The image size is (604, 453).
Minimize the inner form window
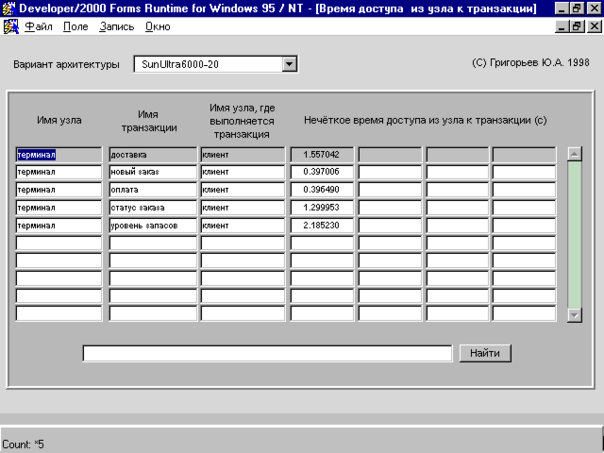click(x=562, y=26)
